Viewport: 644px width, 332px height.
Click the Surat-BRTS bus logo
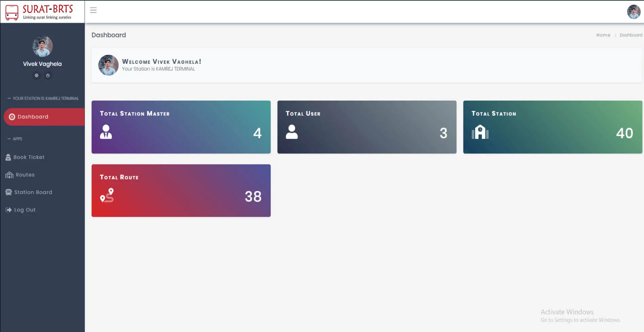tap(12, 12)
